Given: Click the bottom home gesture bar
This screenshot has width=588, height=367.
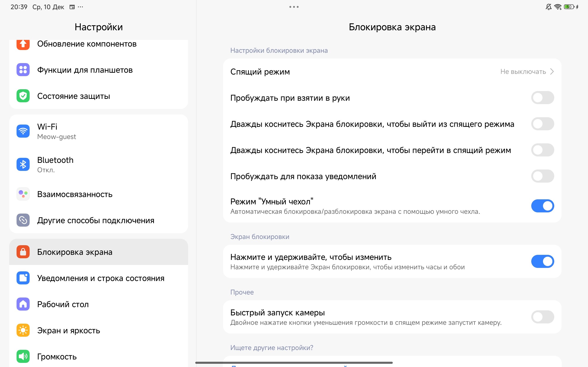Looking at the screenshot, I should coord(294,363).
